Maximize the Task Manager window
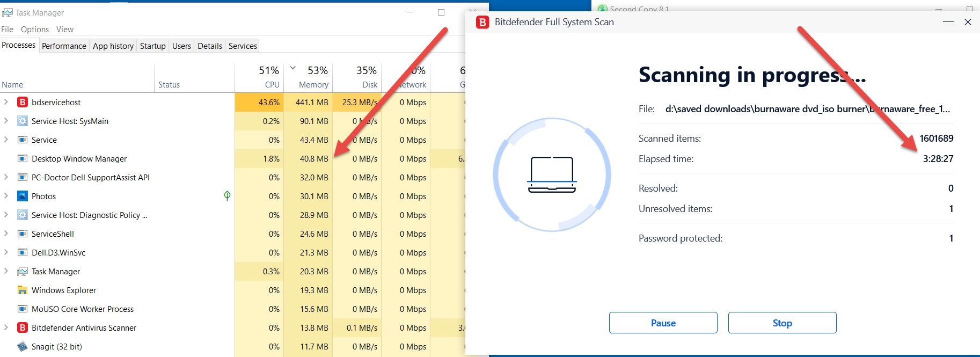This screenshot has width=980, height=357. tap(441, 12)
